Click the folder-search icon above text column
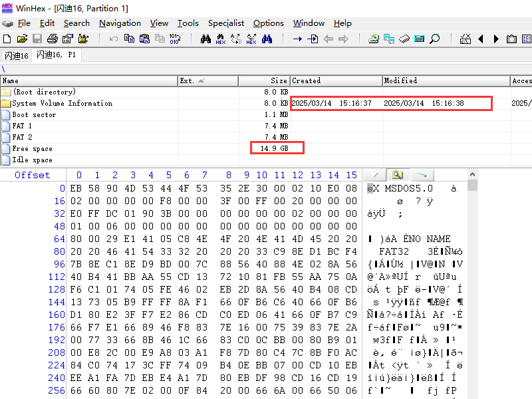 [398, 175]
